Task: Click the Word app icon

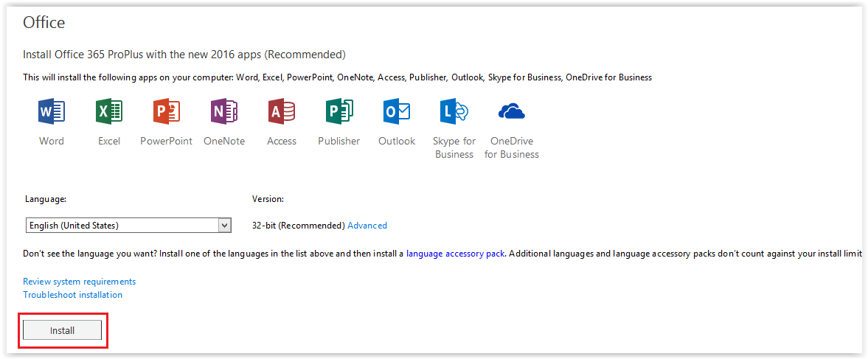Action: click(x=52, y=113)
